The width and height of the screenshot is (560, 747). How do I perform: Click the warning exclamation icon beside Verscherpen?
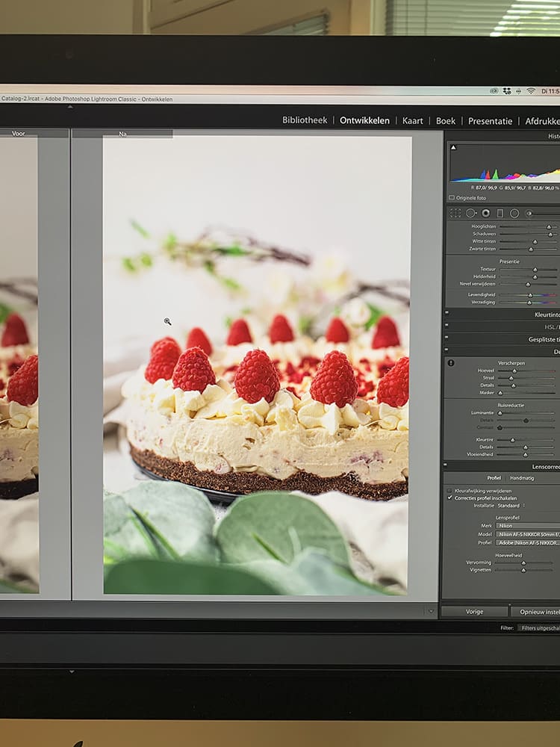pyautogui.click(x=450, y=363)
